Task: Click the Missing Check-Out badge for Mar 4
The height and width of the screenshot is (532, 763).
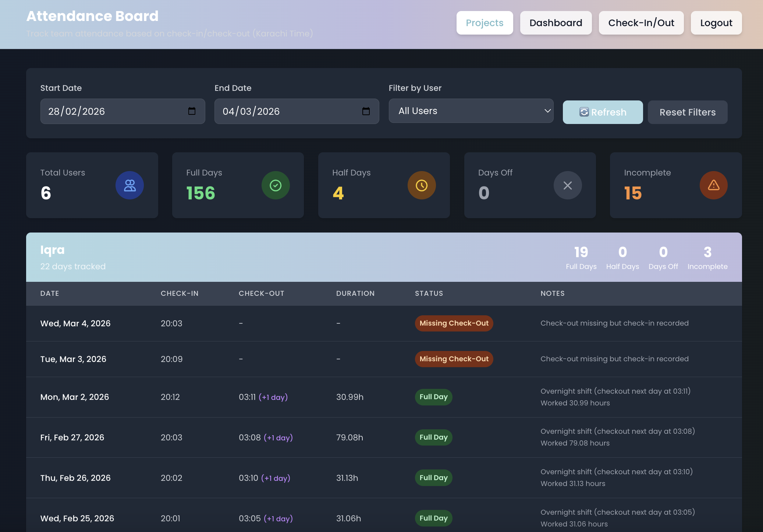Action: point(454,323)
